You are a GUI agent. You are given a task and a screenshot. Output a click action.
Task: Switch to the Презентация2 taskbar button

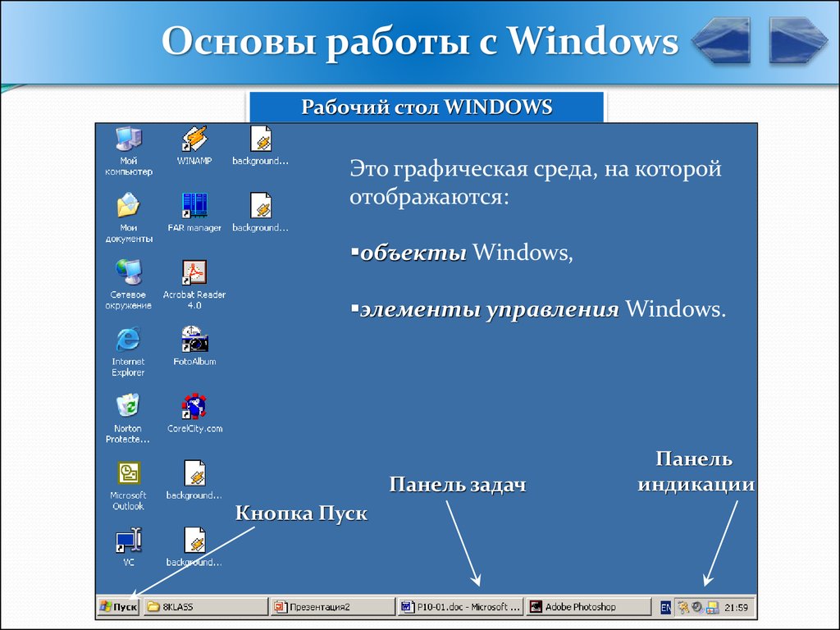pos(333,606)
